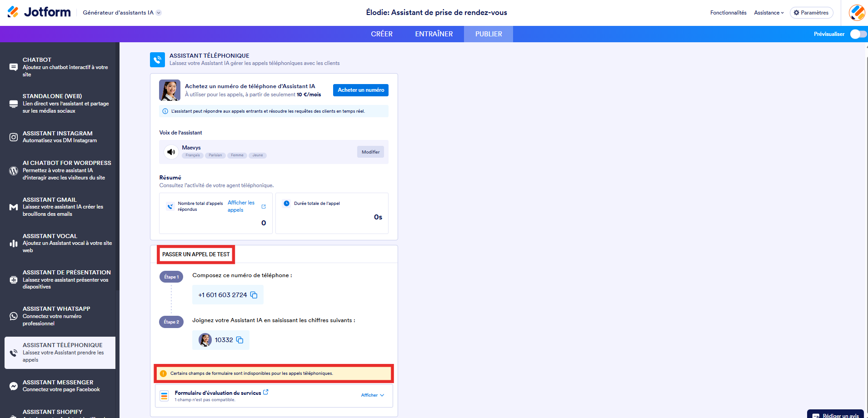Open the CHATBOT sidebar option
This screenshot has width=868, height=418.
[x=60, y=67]
